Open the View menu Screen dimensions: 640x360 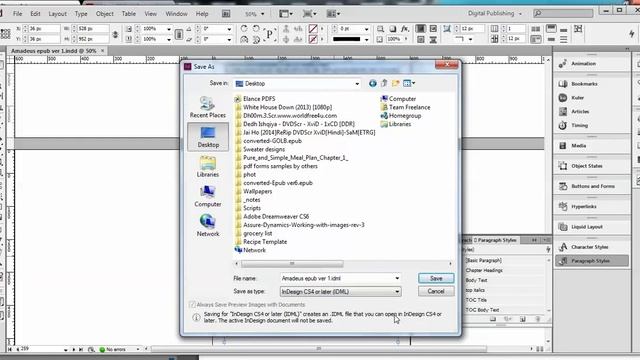coord(151,13)
